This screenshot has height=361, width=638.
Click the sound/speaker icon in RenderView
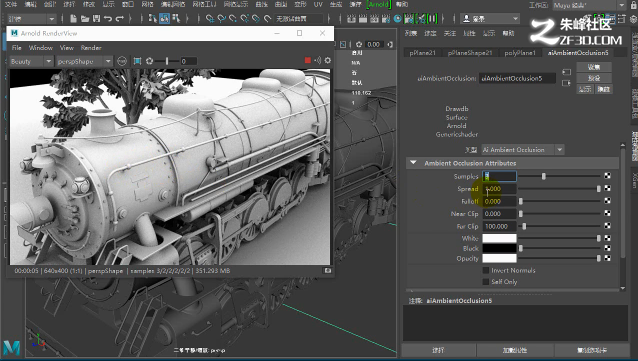tap(317, 61)
